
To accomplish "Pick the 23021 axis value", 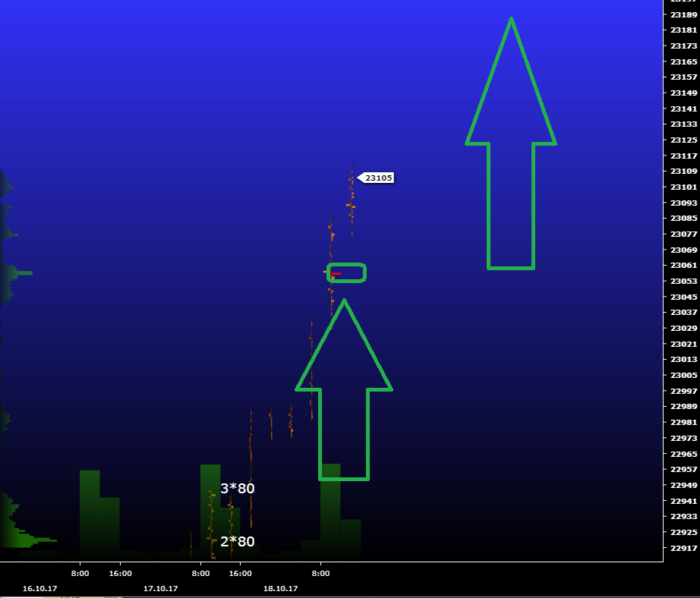I will click(683, 344).
